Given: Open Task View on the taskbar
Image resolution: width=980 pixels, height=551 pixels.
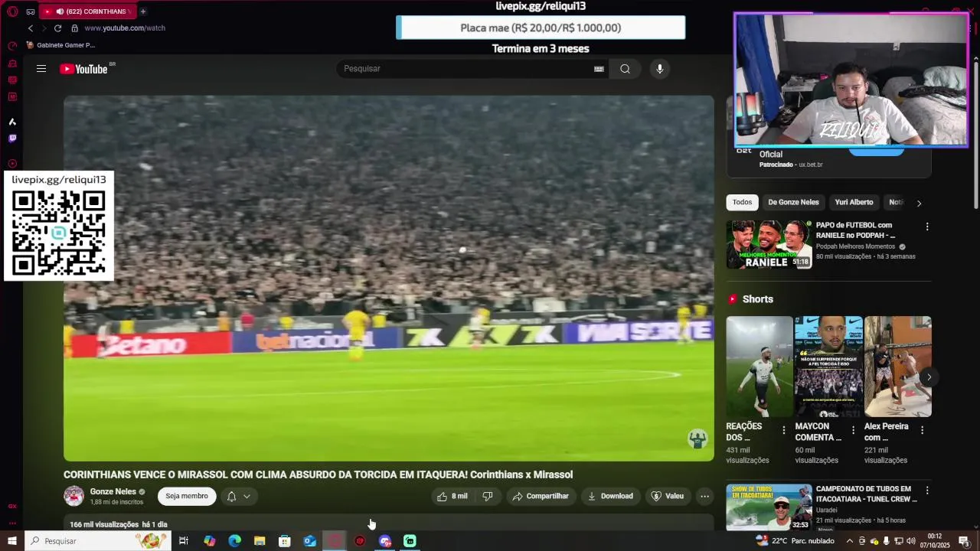Looking at the screenshot, I should pyautogui.click(x=184, y=541).
